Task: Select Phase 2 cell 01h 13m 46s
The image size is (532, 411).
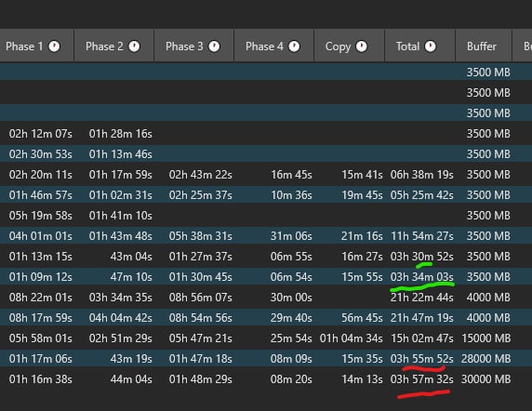Action: point(121,154)
